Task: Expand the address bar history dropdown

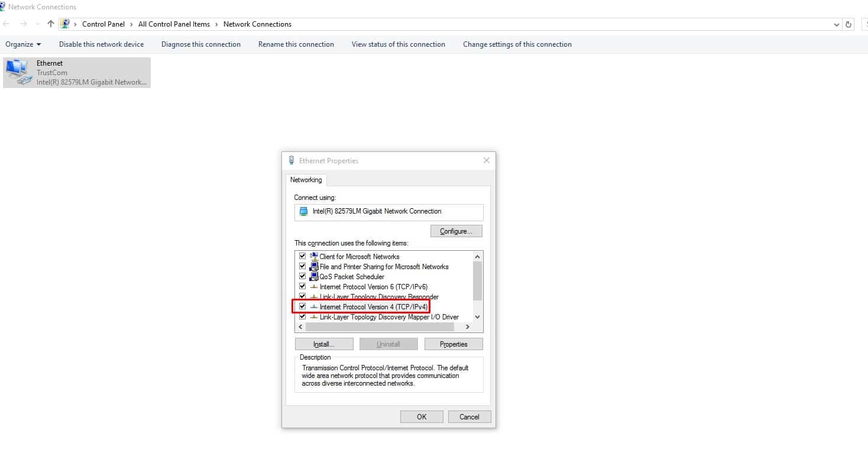Action: coord(836,25)
